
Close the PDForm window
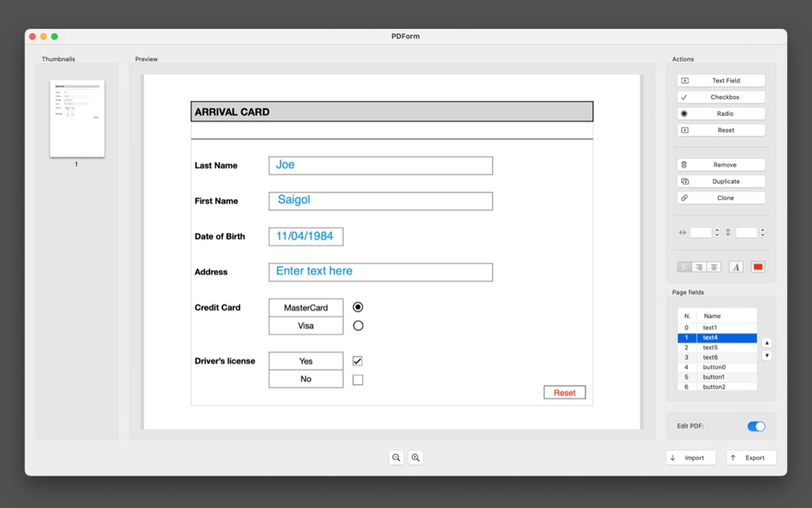(32, 36)
